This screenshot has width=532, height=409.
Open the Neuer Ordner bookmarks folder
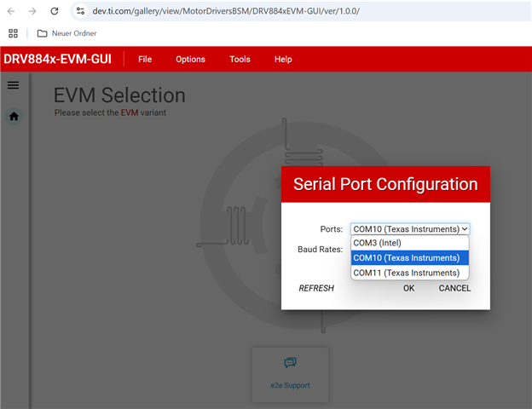click(x=66, y=33)
